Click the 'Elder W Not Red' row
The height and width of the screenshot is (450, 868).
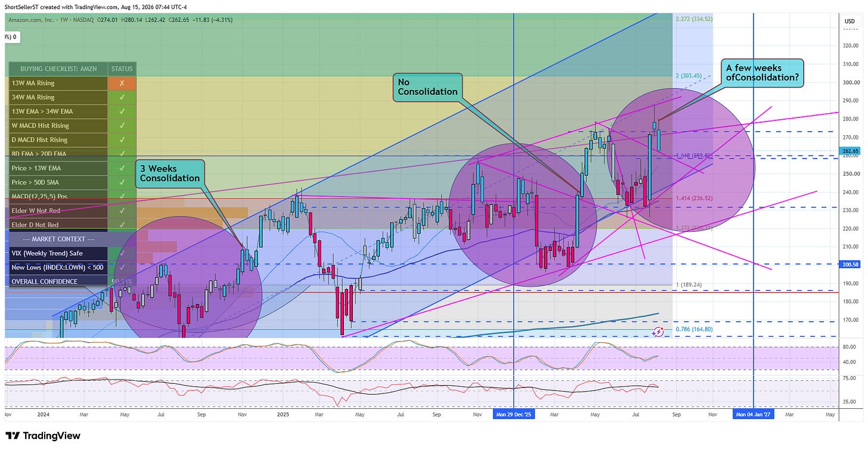tap(58, 210)
